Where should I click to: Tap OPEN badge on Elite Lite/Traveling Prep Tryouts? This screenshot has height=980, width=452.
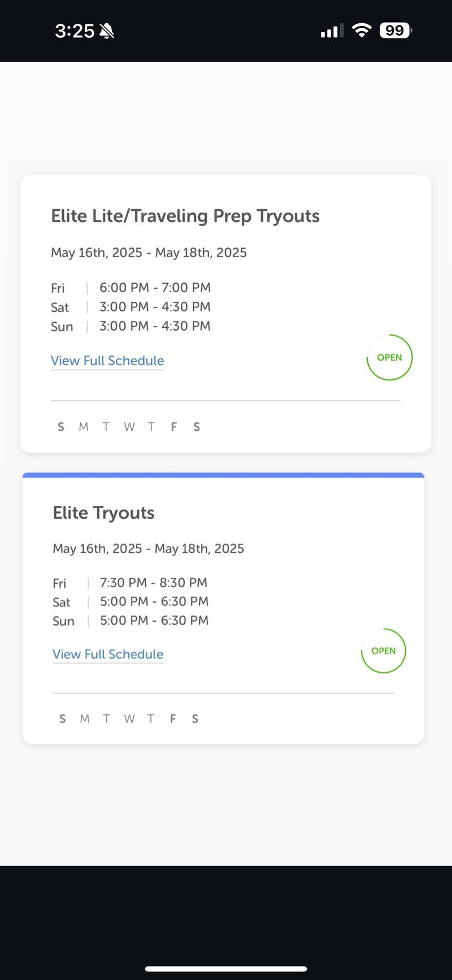[x=389, y=357]
